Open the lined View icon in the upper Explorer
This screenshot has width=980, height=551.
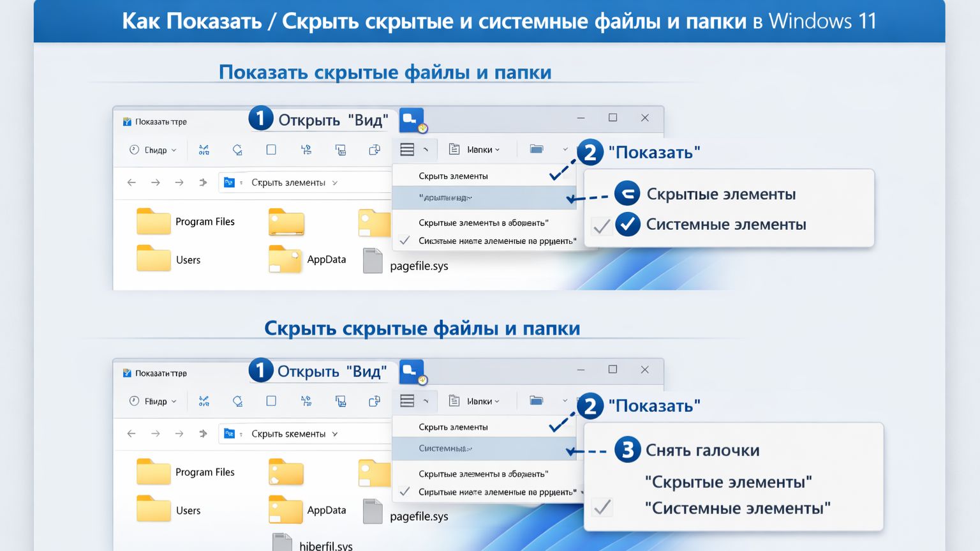tap(407, 149)
